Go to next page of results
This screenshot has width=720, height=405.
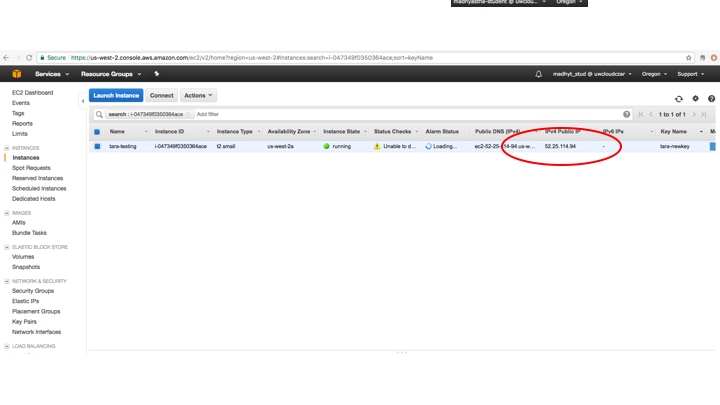coord(694,114)
